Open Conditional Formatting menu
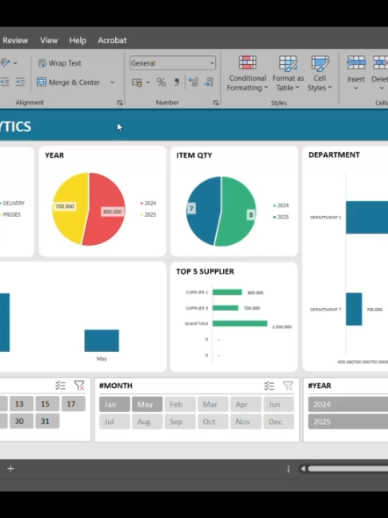 click(247, 73)
